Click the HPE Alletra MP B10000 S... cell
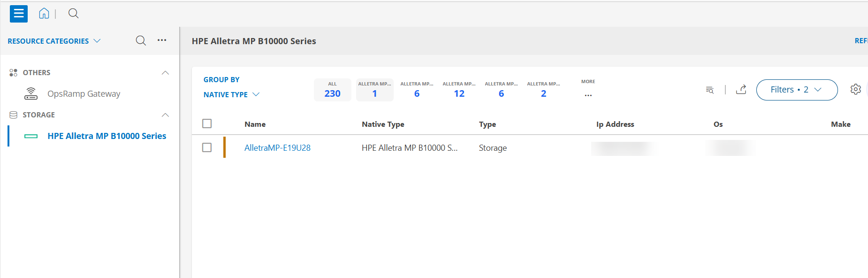The image size is (868, 278). (410, 148)
